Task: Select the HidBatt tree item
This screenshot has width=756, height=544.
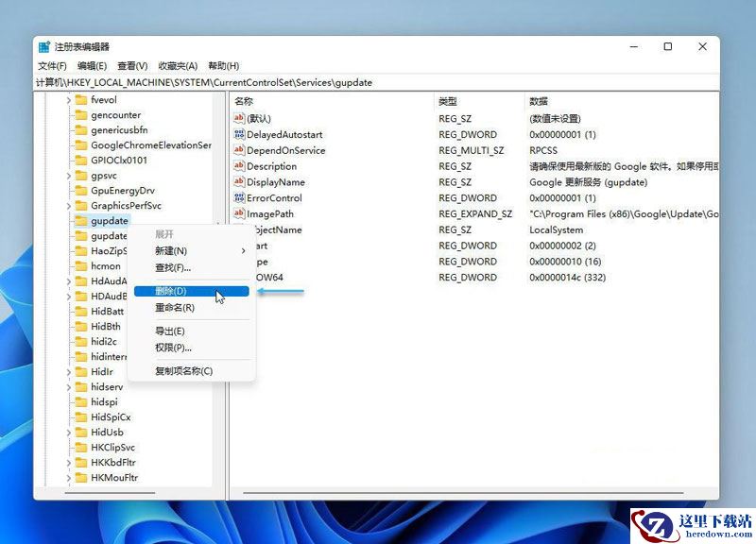Action: (x=107, y=312)
